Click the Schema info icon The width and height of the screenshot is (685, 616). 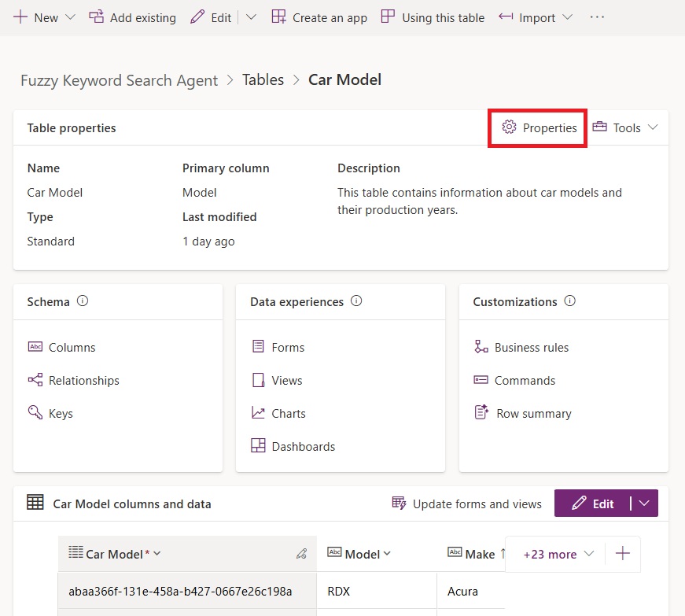point(83,301)
